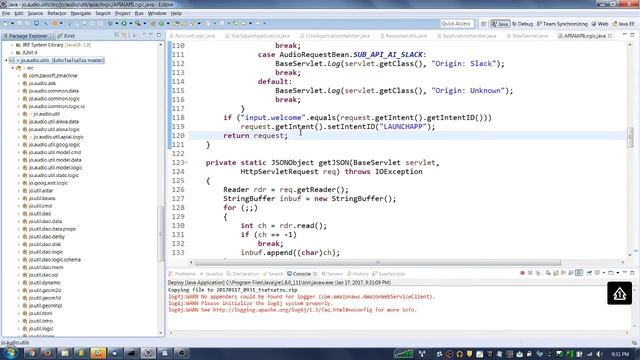This screenshot has height=360, width=640.
Task: Collapse the jo.audio.utils project node
Action: click(x=7, y=60)
